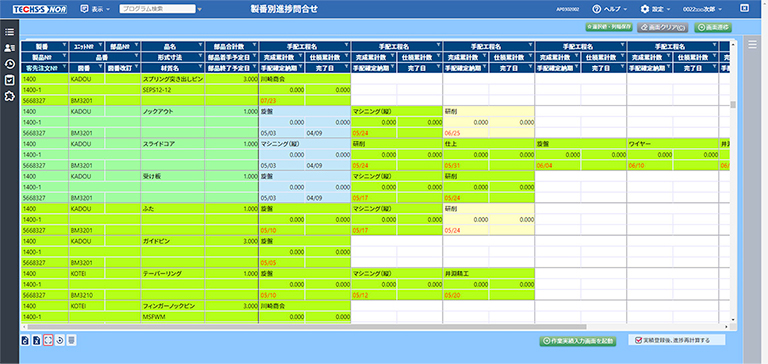Toggle the red fullscreen expand icon
The image size is (768, 364).
[48, 340]
